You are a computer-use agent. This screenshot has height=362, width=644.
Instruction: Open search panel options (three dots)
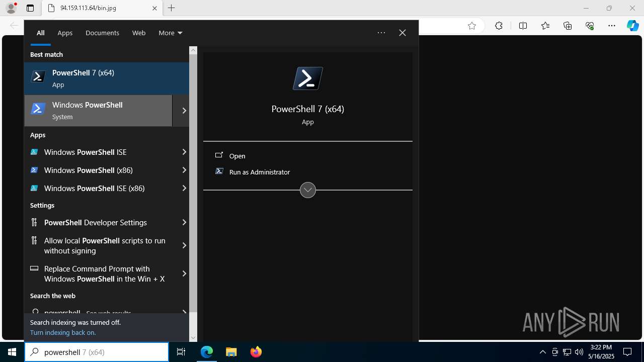pyautogui.click(x=381, y=33)
